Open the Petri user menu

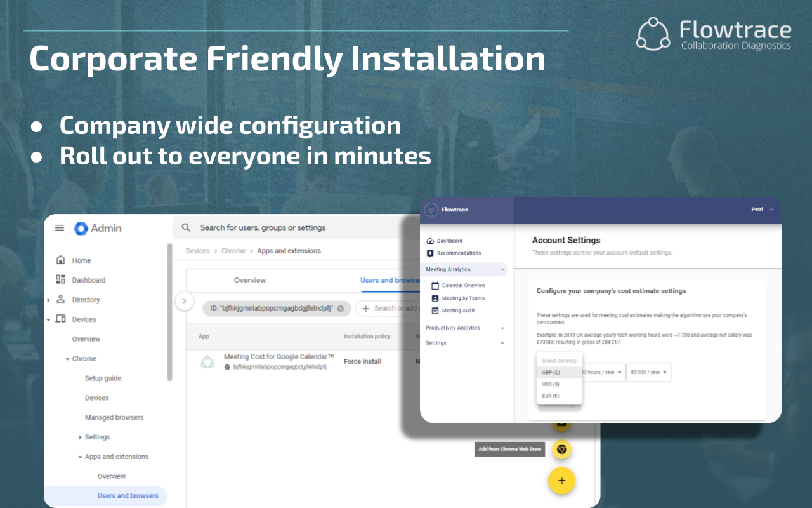(763, 210)
